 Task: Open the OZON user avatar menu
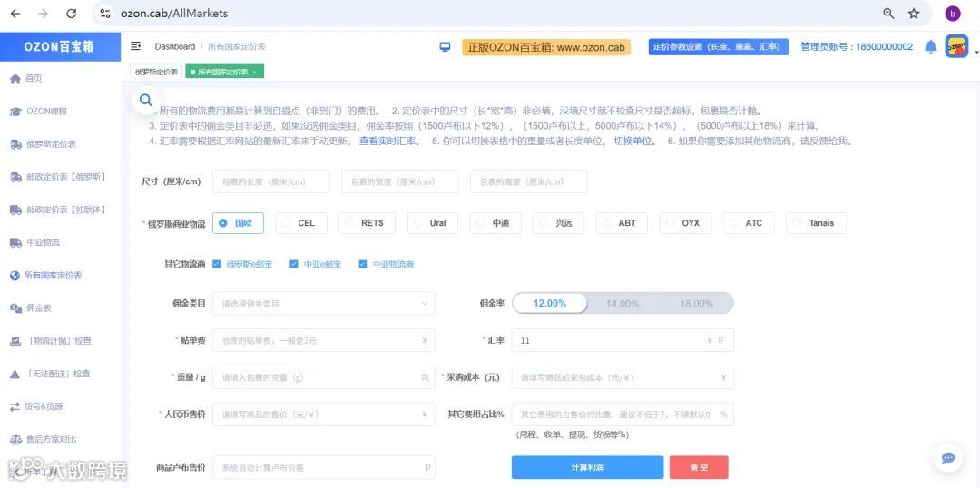(x=956, y=47)
